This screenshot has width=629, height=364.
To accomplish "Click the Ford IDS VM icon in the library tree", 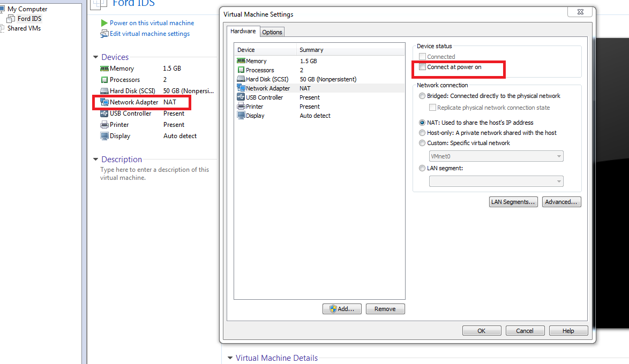I will pyautogui.click(x=11, y=18).
